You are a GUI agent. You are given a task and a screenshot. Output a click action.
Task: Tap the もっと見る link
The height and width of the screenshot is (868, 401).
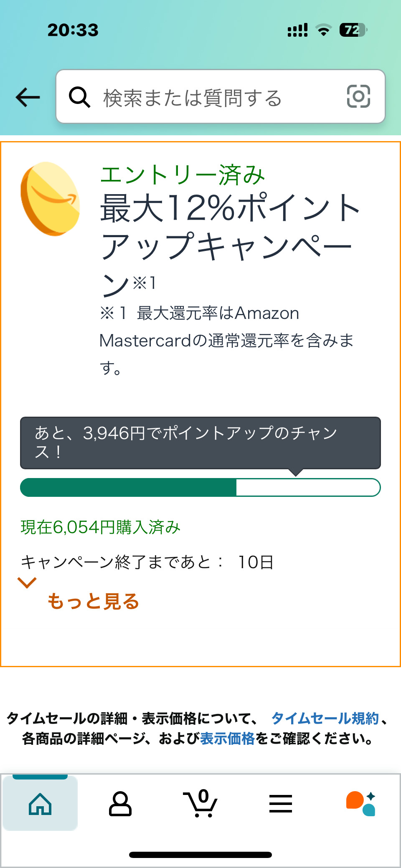(93, 601)
